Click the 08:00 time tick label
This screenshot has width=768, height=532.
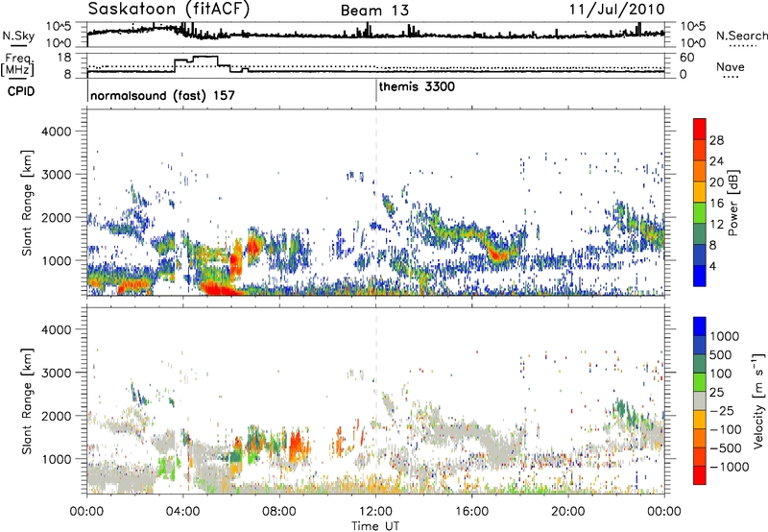coord(279,512)
